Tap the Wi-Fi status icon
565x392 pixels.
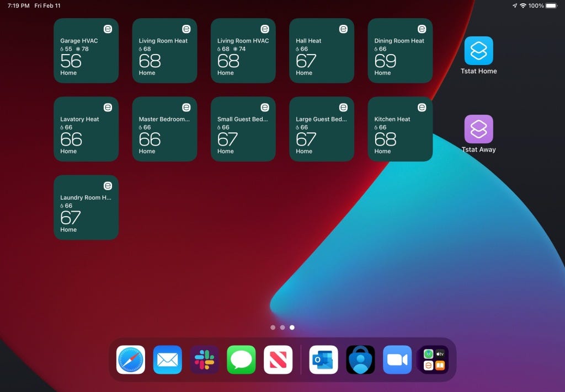click(523, 6)
